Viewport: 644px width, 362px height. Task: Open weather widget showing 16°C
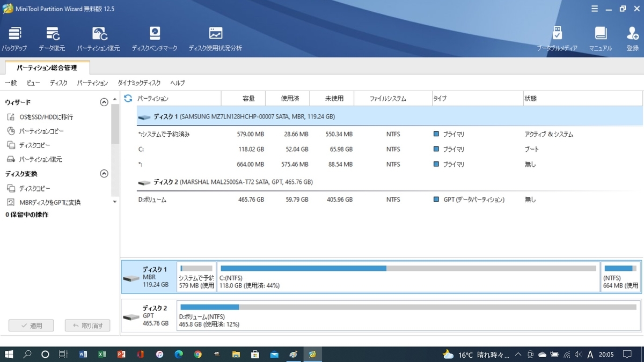(475, 354)
